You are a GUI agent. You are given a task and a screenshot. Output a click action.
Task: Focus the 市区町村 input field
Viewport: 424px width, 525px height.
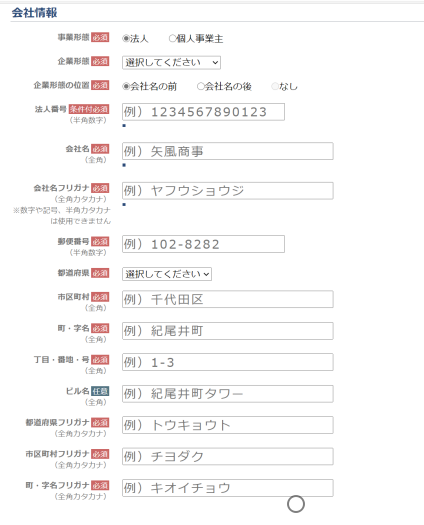[x=228, y=299]
